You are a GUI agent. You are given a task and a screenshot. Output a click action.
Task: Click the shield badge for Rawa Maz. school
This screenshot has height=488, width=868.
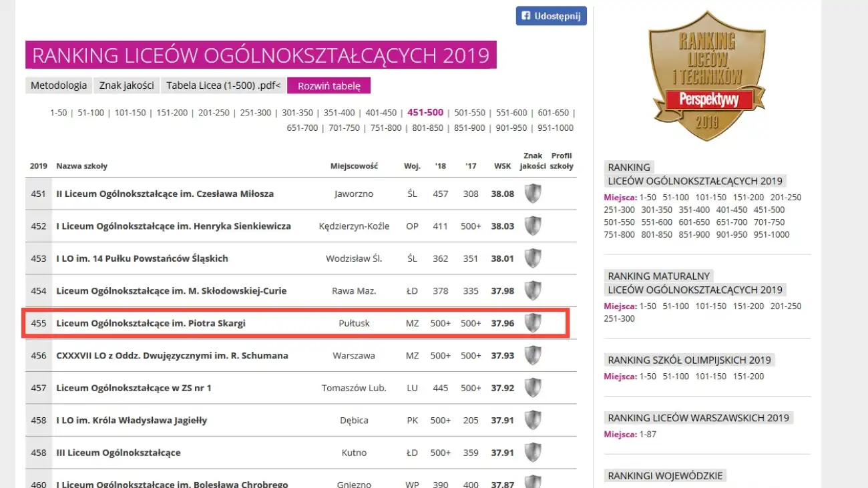(x=532, y=291)
